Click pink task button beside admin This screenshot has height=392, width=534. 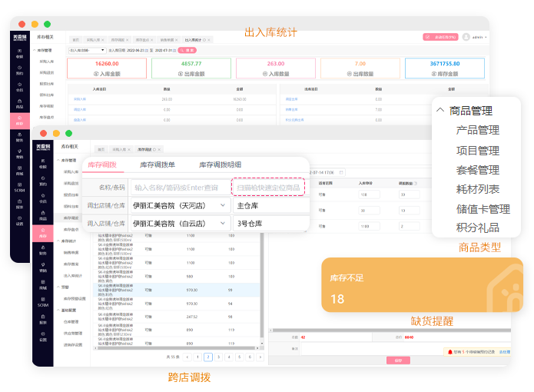(441, 37)
